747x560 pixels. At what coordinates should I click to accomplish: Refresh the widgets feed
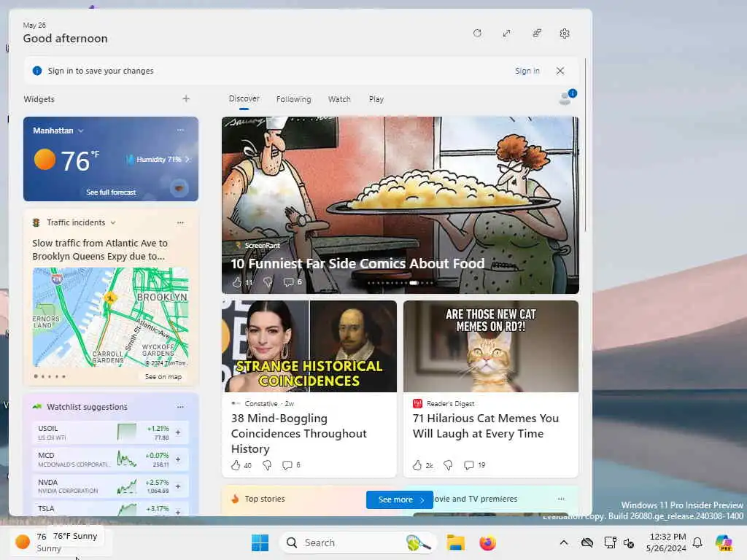coord(477,34)
